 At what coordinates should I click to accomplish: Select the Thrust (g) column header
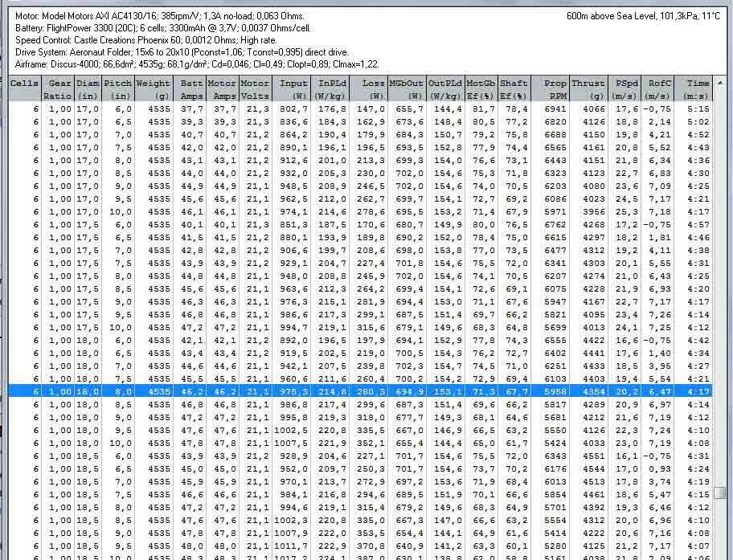tap(588, 88)
